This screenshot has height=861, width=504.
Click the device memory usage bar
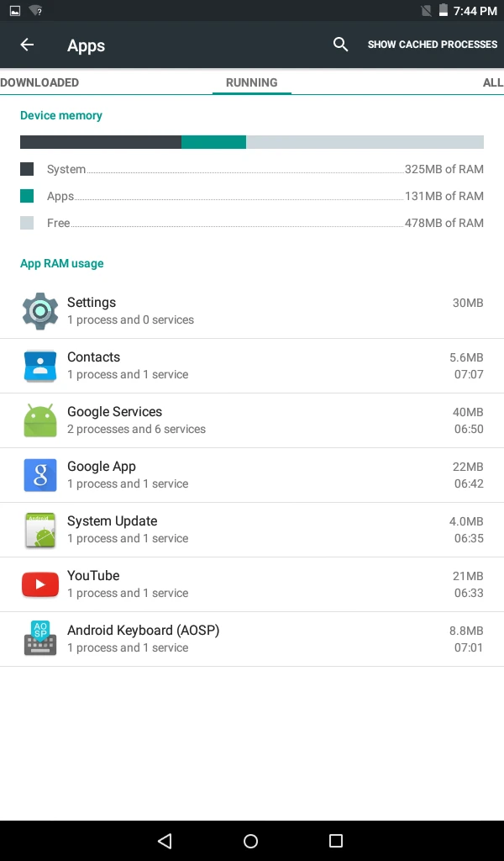pos(252,141)
